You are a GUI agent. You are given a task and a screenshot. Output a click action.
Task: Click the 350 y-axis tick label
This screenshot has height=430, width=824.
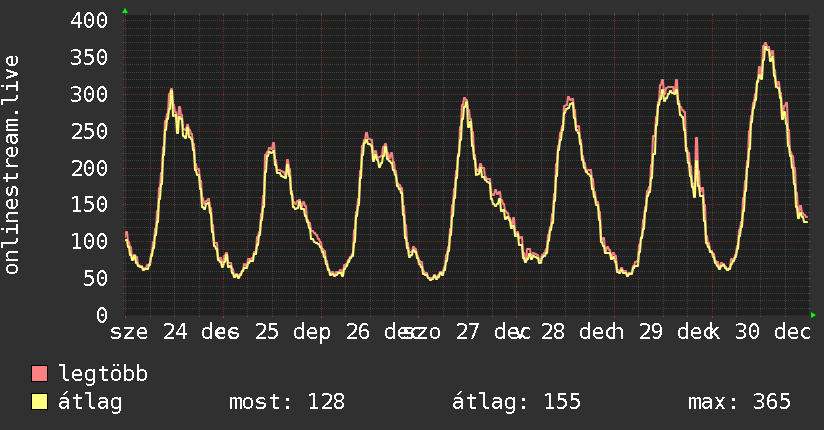pos(89,58)
